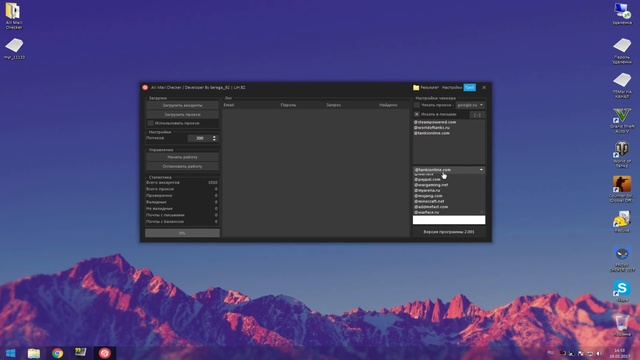
Task: Sort log by the Найдено column header
Action: (388, 105)
